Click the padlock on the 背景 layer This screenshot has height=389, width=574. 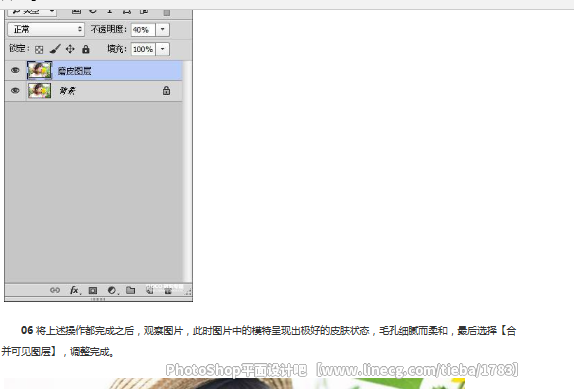(166, 90)
